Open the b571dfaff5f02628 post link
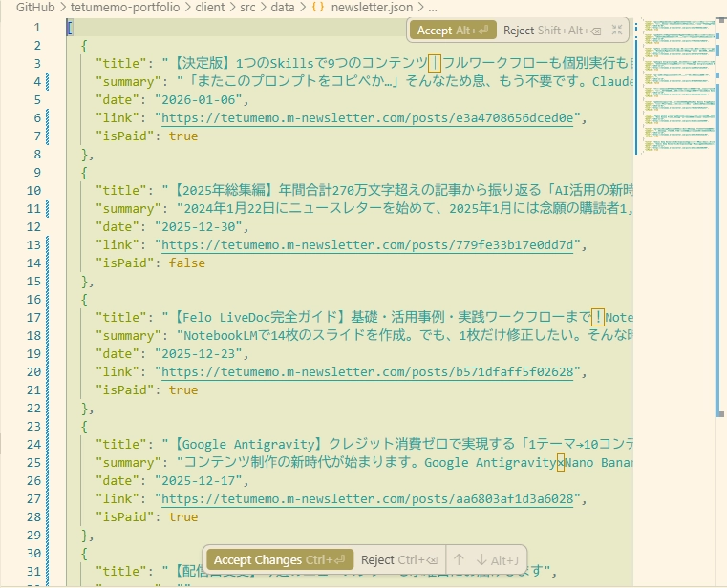This screenshot has width=727, height=588. [367, 371]
